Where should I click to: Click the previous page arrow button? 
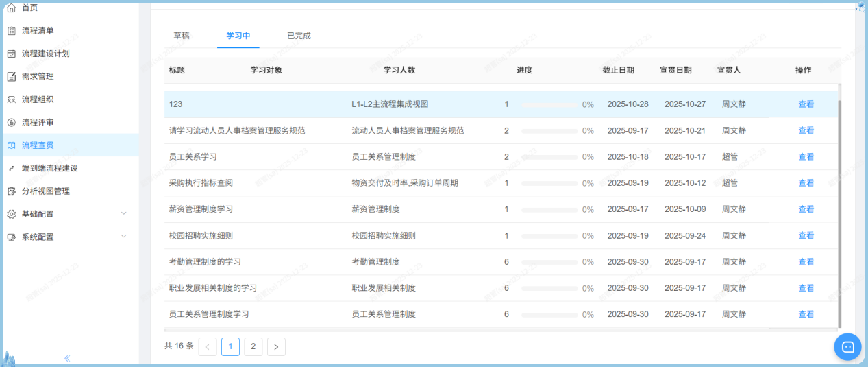point(208,346)
